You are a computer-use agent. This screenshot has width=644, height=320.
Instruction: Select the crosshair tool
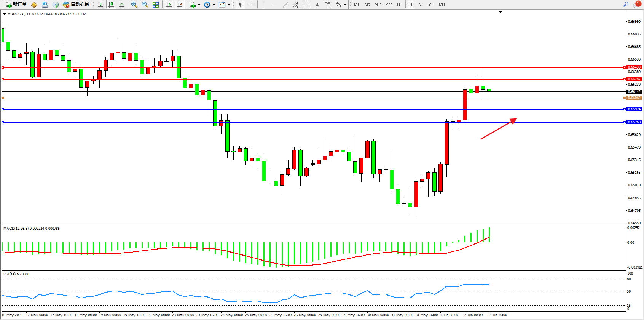click(x=251, y=5)
